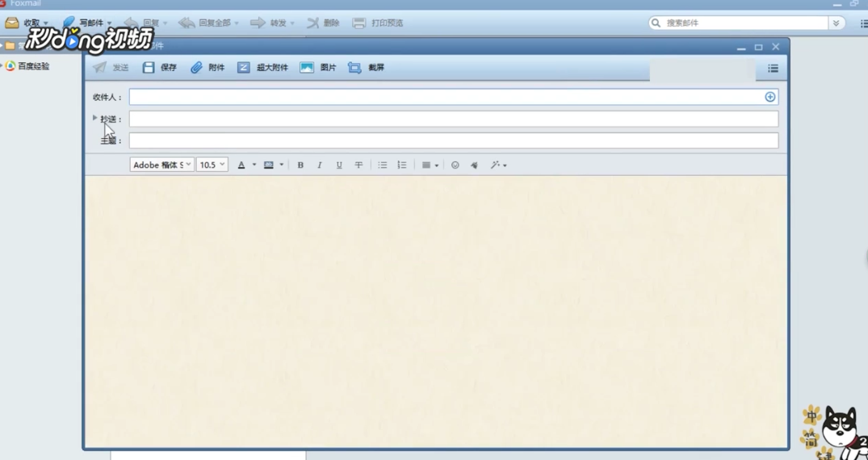The image size is (868, 460).
Task: Click the 抄送 label to pick contacts
Action: click(x=111, y=119)
